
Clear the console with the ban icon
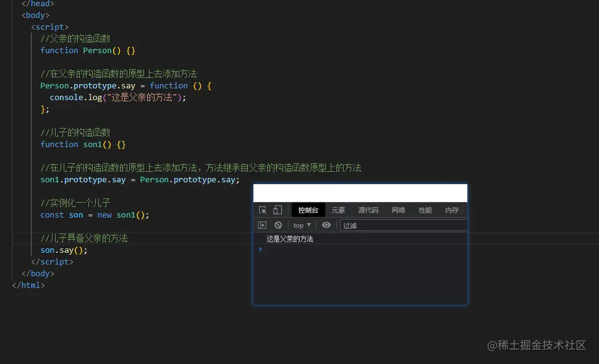point(278,225)
